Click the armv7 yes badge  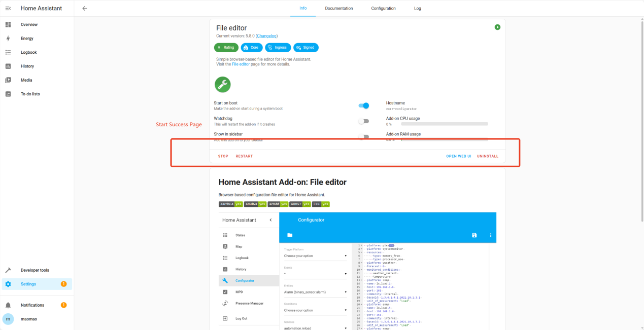coord(300,204)
